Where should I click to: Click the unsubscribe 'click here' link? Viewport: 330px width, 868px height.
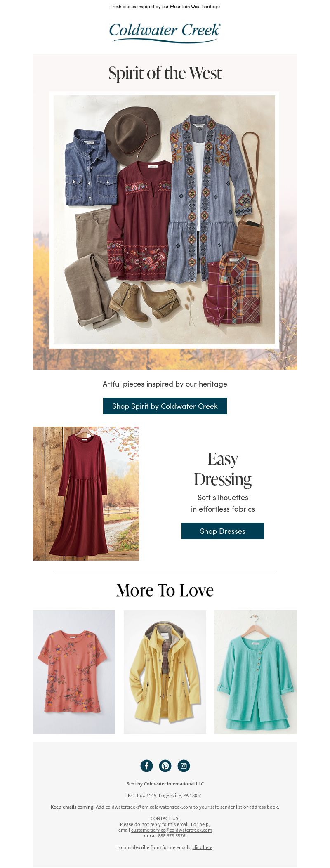203,847
